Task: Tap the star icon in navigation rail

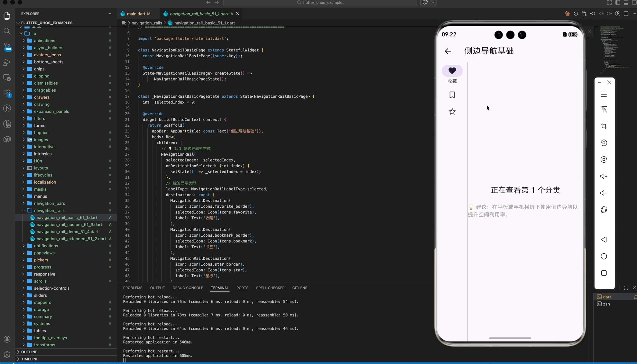Action: tap(452, 112)
